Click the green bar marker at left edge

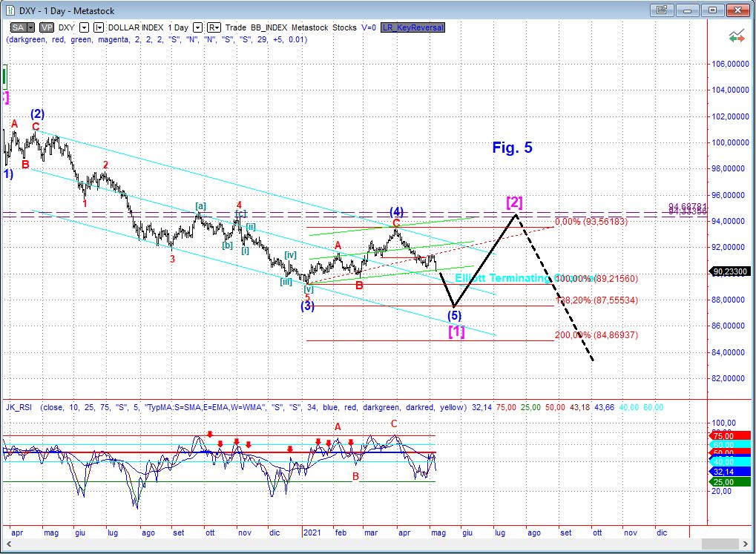(x=5, y=76)
